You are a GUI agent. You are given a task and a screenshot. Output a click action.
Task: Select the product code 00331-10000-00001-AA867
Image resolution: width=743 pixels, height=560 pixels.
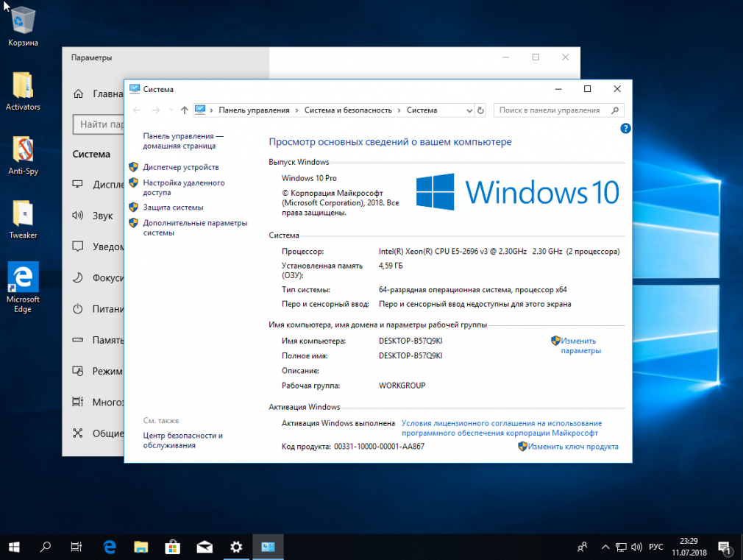coord(379,446)
